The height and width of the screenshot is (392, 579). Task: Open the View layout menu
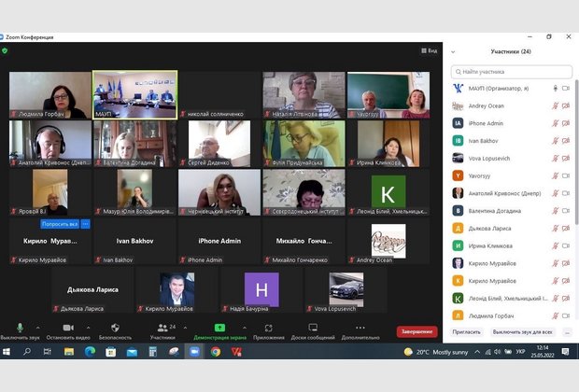(428, 50)
